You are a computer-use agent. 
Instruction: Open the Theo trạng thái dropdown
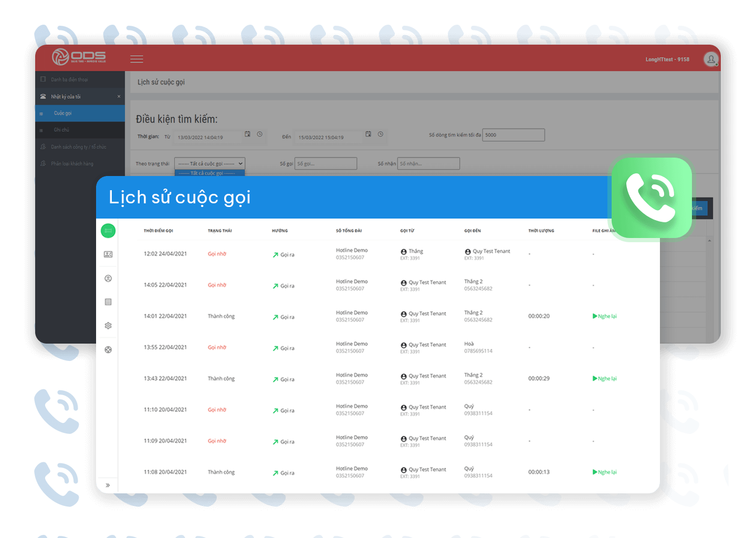pos(209,163)
